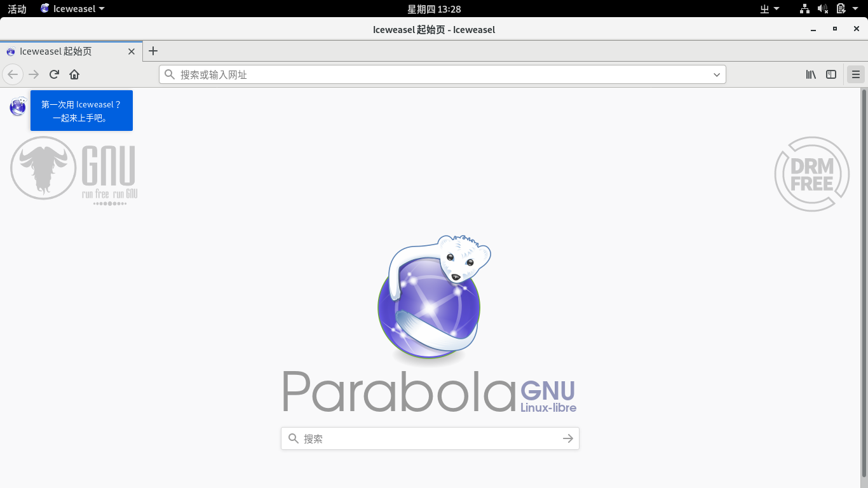Click the forward navigation arrow
Viewport: 868px width, 488px height.
click(x=34, y=74)
